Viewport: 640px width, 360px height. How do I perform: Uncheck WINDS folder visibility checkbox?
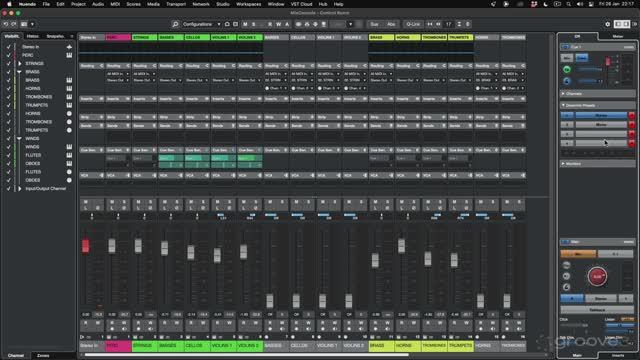[8, 138]
